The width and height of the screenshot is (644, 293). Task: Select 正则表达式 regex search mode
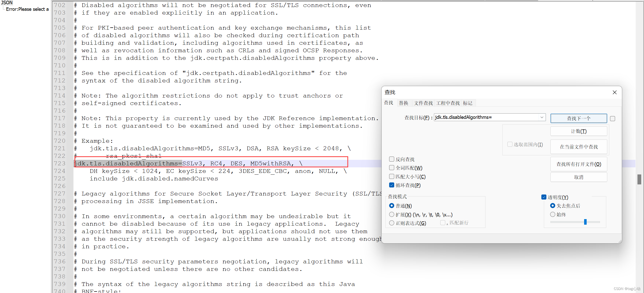[x=392, y=223]
